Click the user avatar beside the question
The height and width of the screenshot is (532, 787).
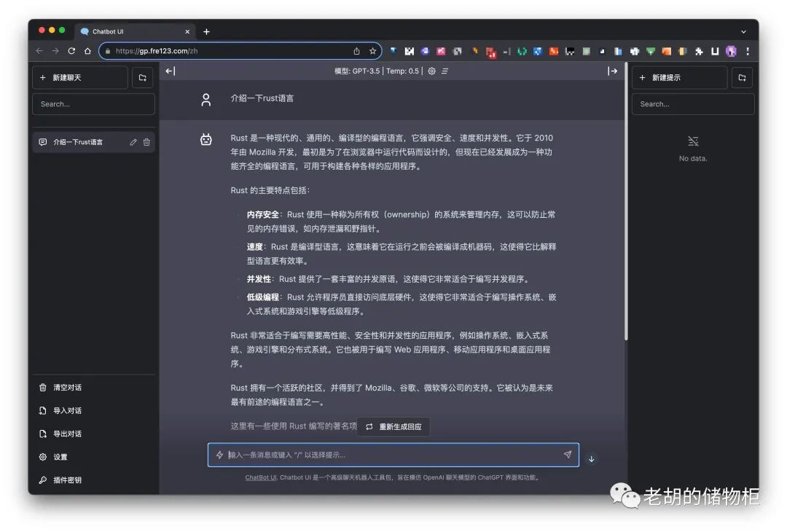(205, 99)
